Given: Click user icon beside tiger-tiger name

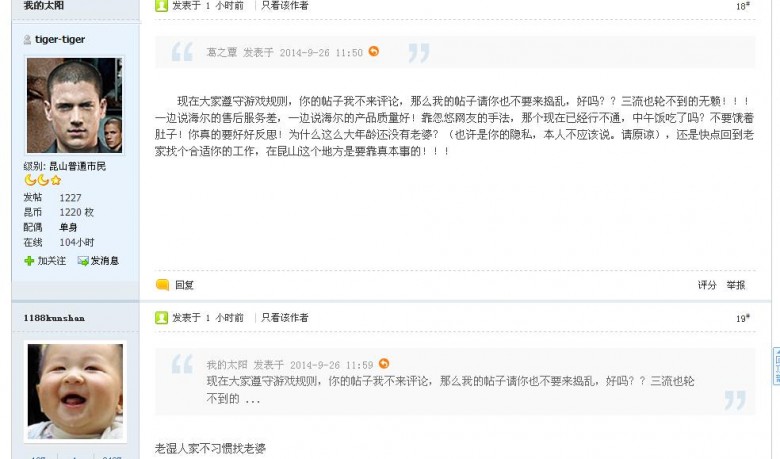Looking at the screenshot, I should (x=27, y=40).
